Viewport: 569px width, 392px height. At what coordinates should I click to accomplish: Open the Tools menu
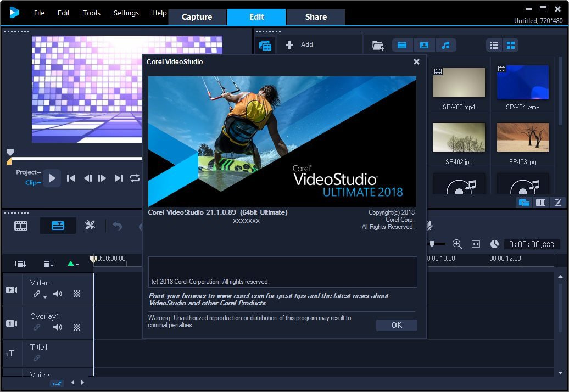(x=91, y=13)
